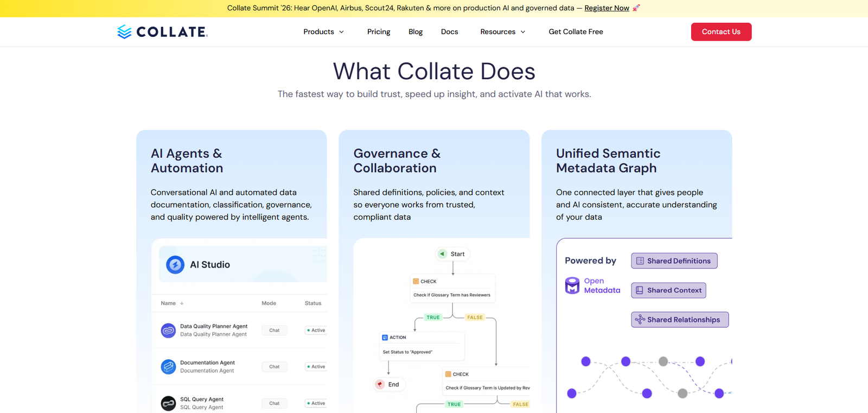The width and height of the screenshot is (868, 413).
Task: Click the orange icon of the Updated CHECK node
Action: pos(448,374)
